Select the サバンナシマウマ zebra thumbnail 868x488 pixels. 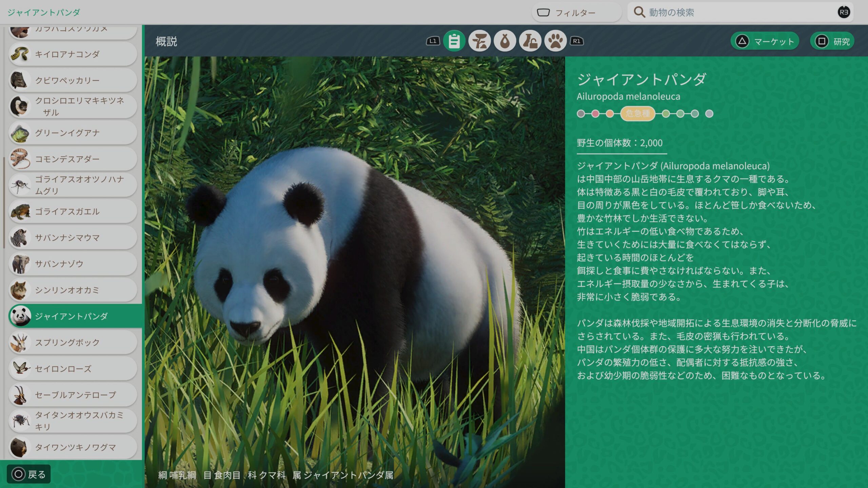pyautogui.click(x=19, y=237)
